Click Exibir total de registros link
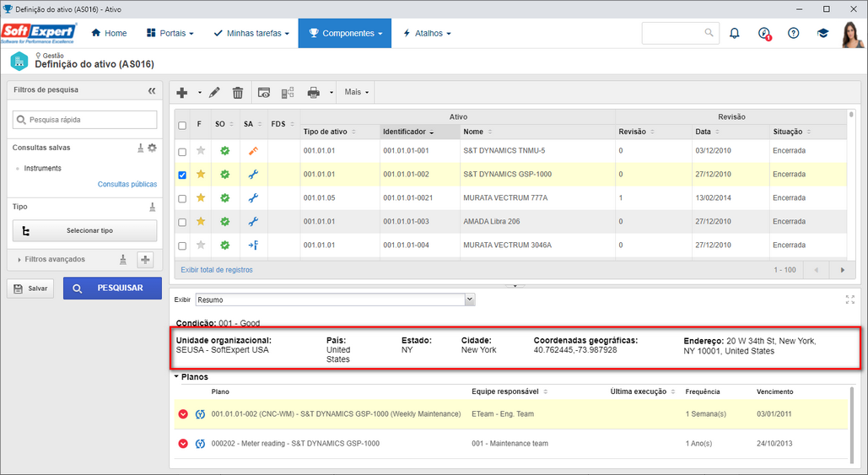The width and height of the screenshot is (868, 475). (217, 270)
